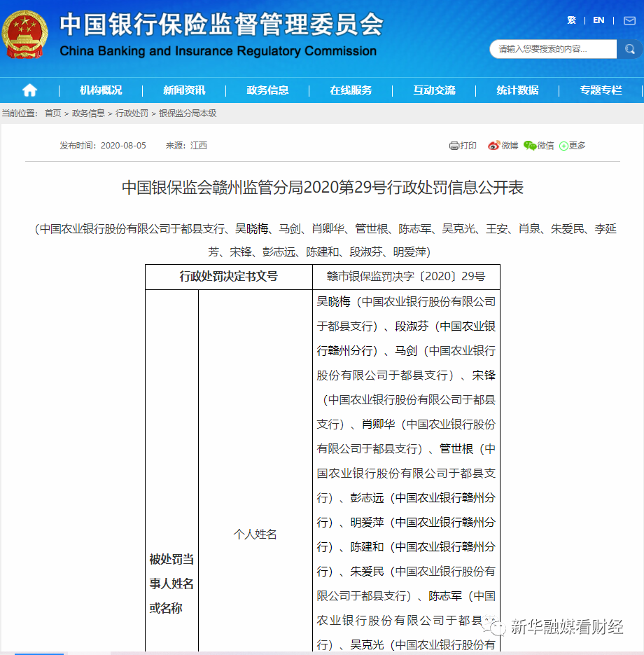Click the 微信 share label
644x655 pixels.
(x=545, y=146)
